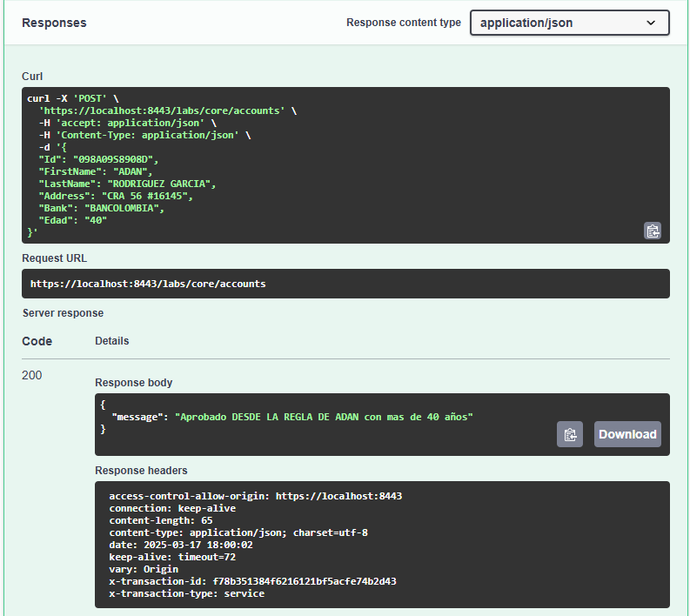Click the Server response label
The height and width of the screenshot is (616, 690).
pos(63,313)
